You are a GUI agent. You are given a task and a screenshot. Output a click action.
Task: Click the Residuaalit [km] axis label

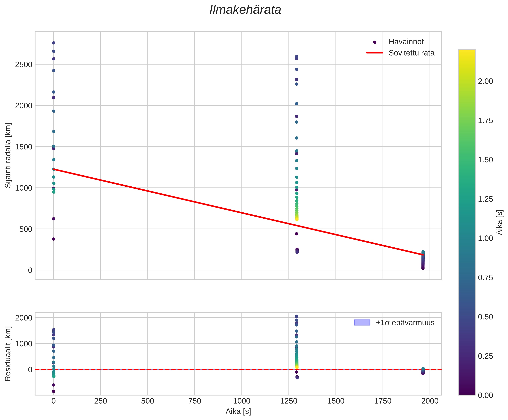(x=8, y=353)
